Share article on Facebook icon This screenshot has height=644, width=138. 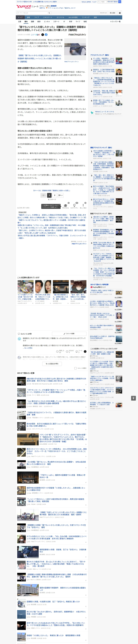coord(46,35)
